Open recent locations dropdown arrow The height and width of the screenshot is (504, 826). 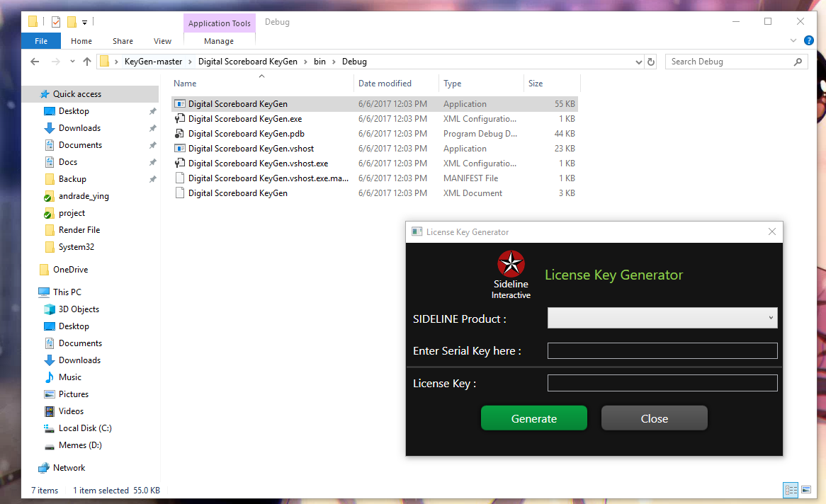[72, 62]
